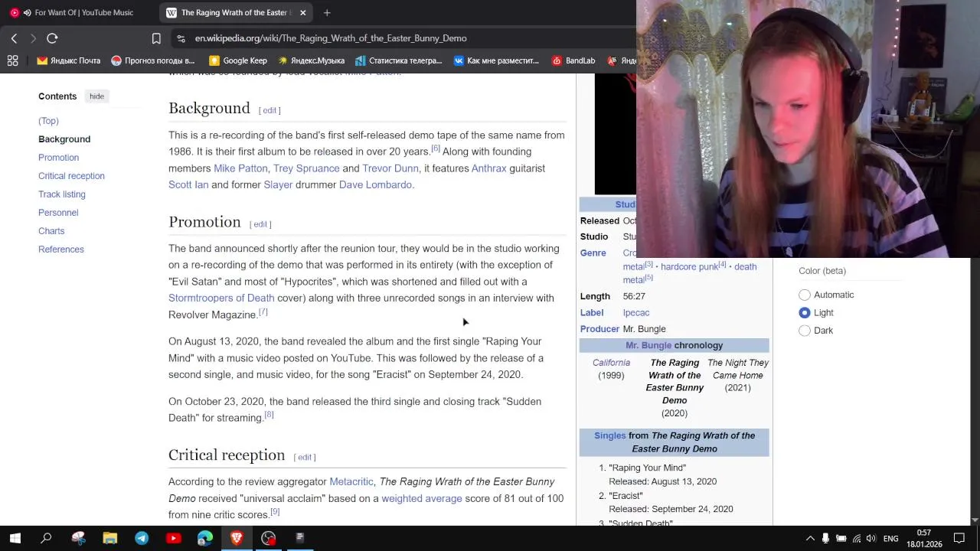Image resolution: width=980 pixels, height=551 pixels.
Task: Open the Dave Lombardo link
Action: coord(375,184)
